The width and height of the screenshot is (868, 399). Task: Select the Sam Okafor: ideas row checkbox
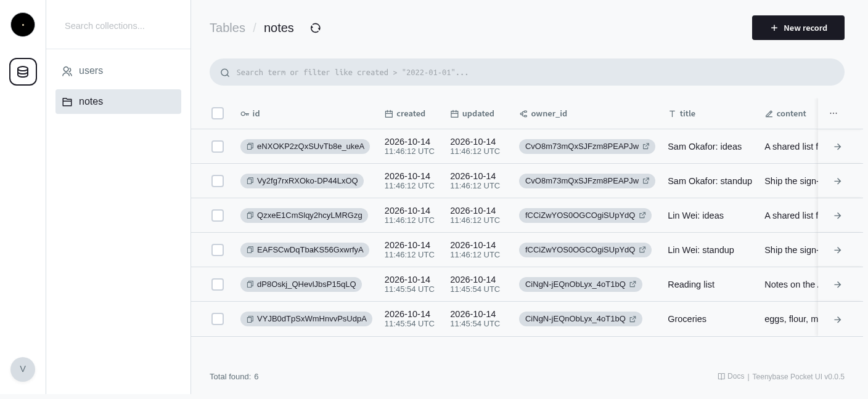(218, 147)
